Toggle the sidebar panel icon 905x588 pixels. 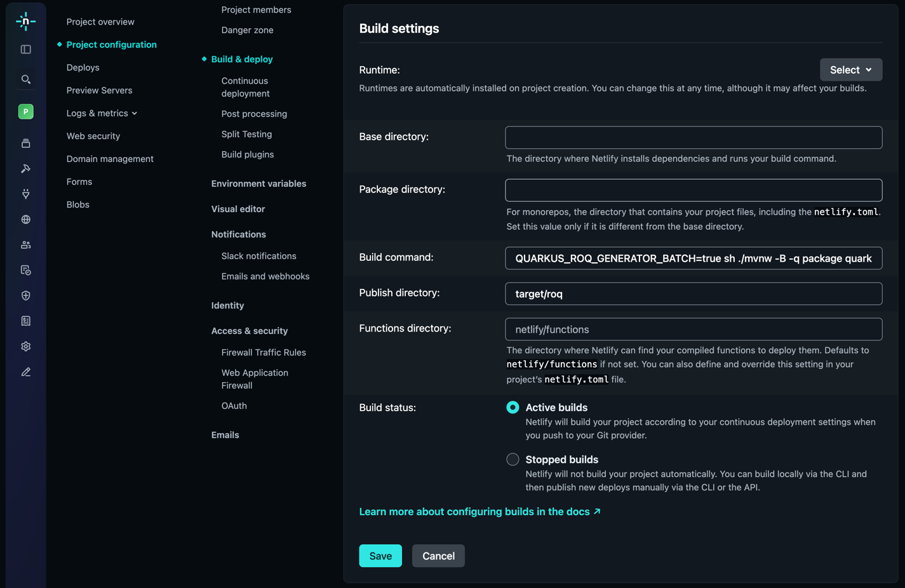(25, 49)
